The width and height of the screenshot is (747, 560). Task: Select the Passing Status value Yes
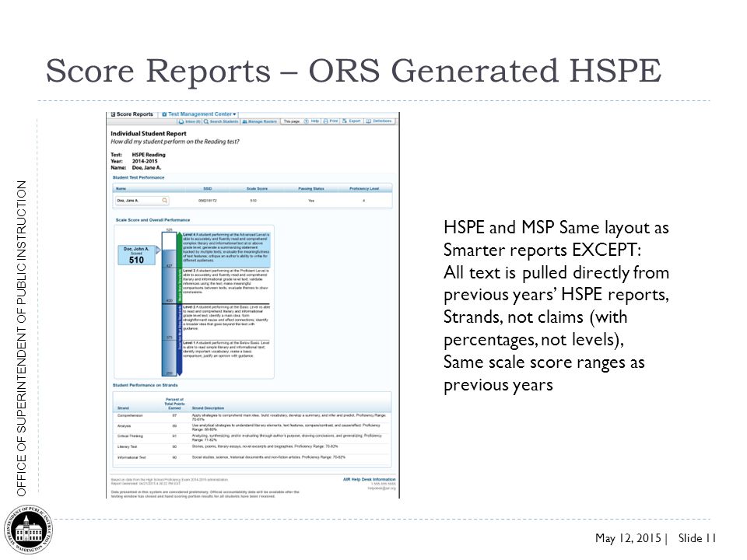(x=311, y=201)
